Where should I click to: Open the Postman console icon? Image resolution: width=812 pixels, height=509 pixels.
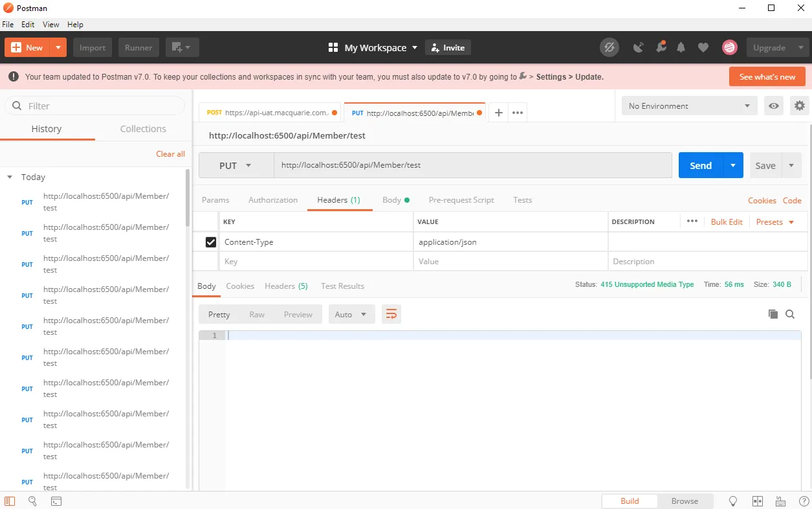[x=56, y=501]
